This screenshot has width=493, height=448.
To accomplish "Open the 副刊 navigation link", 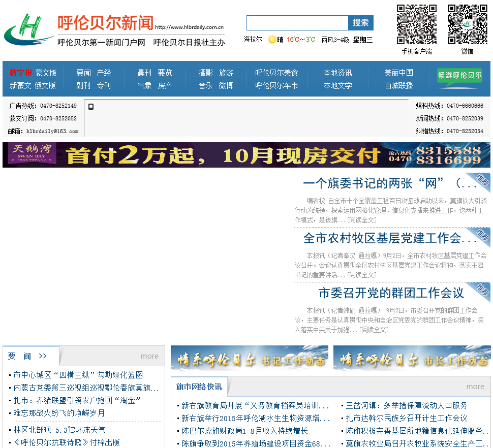I will click(83, 85).
